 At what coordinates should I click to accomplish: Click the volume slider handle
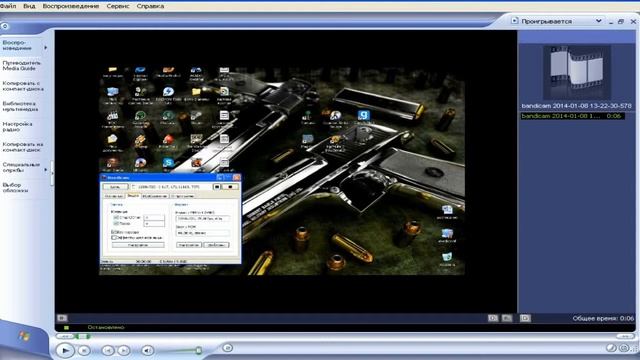pos(198,350)
